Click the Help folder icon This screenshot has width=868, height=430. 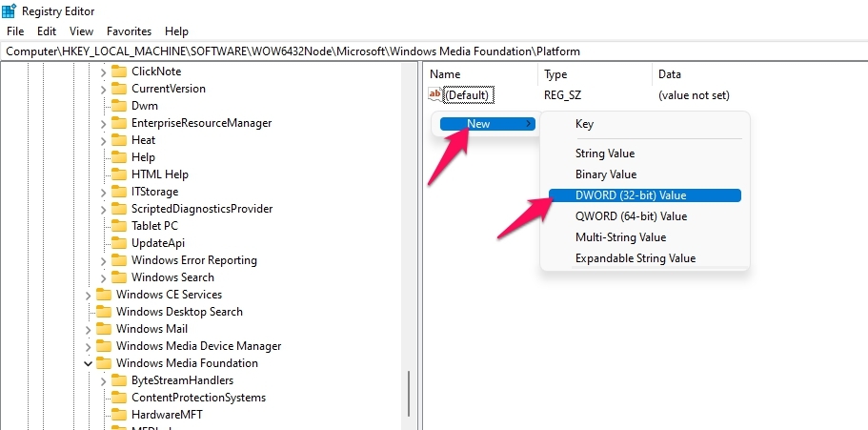[x=119, y=157]
